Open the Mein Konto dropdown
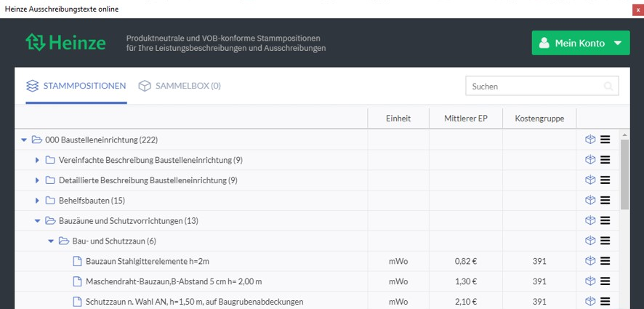644x309 pixels. (581, 43)
